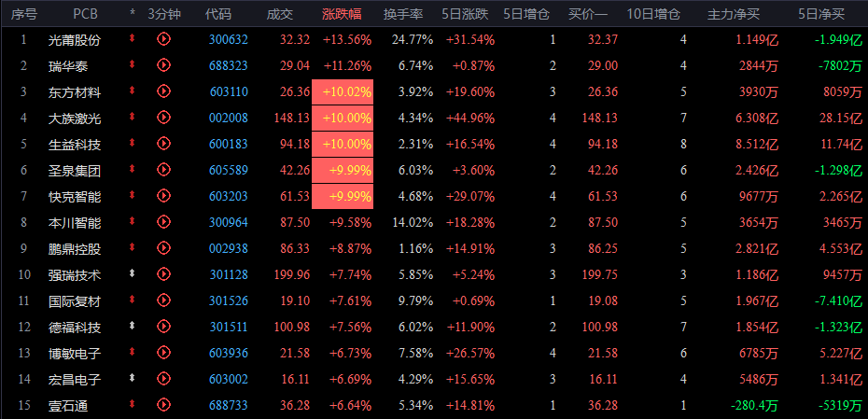
Task: Sort by the 5日净买 column header
Action: coord(821,14)
